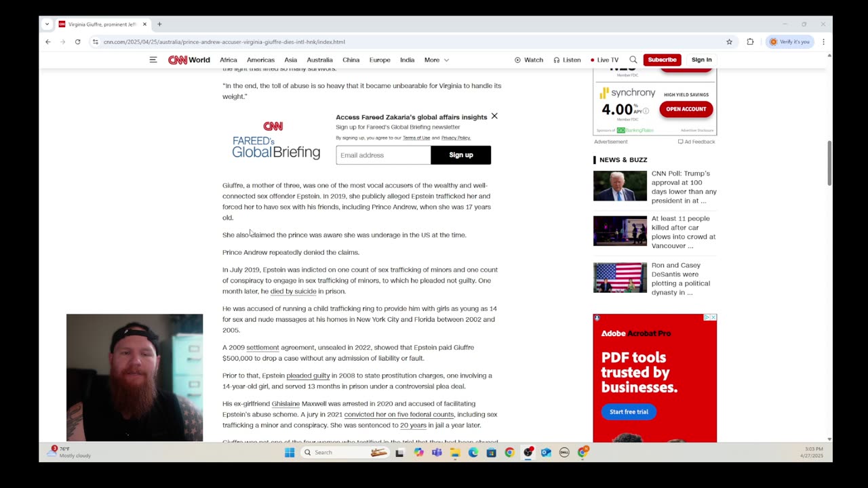This screenshot has height=488, width=868.
Task: Open the CNN search magnifier
Action: tap(633, 60)
